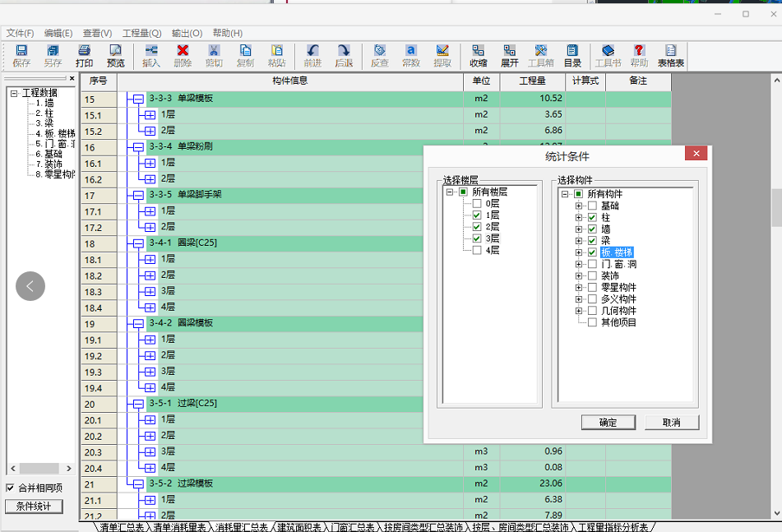Click the 保存 (Save) toolbar icon
This screenshot has width=782, height=532.
point(21,56)
